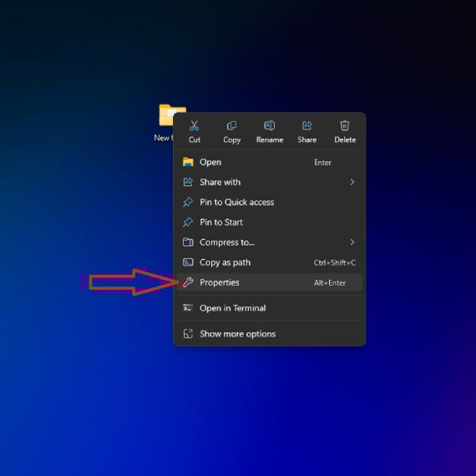This screenshot has height=476, width=476.
Task: Click the Share icon in top row
Action: click(x=307, y=125)
